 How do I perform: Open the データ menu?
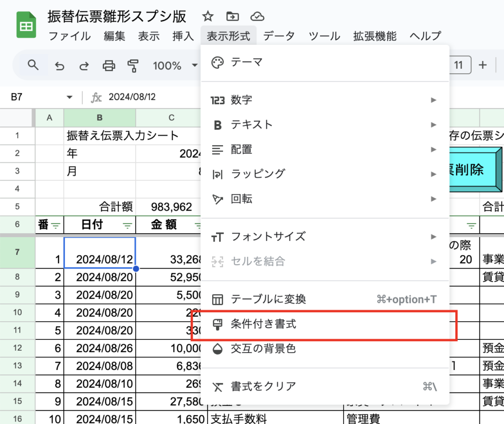(x=279, y=36)
